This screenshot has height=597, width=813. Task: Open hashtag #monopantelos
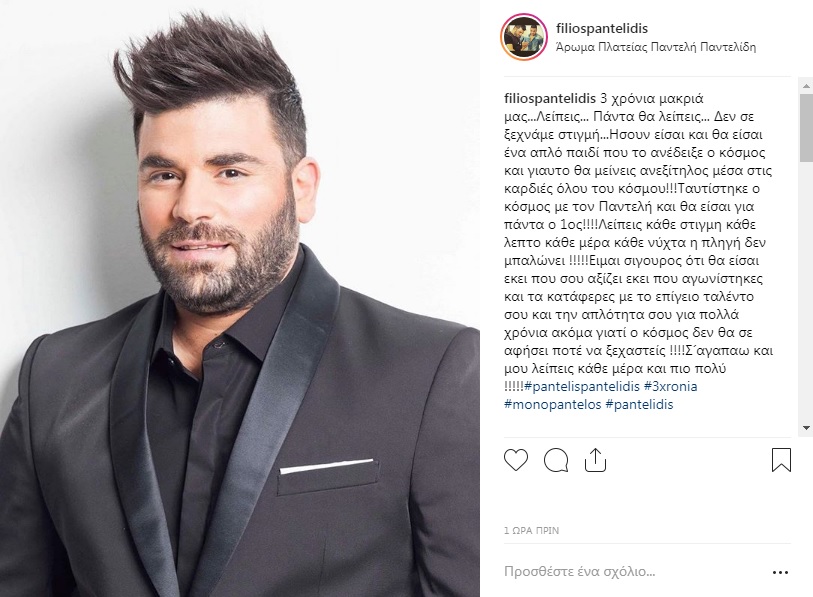coord(553,405)
